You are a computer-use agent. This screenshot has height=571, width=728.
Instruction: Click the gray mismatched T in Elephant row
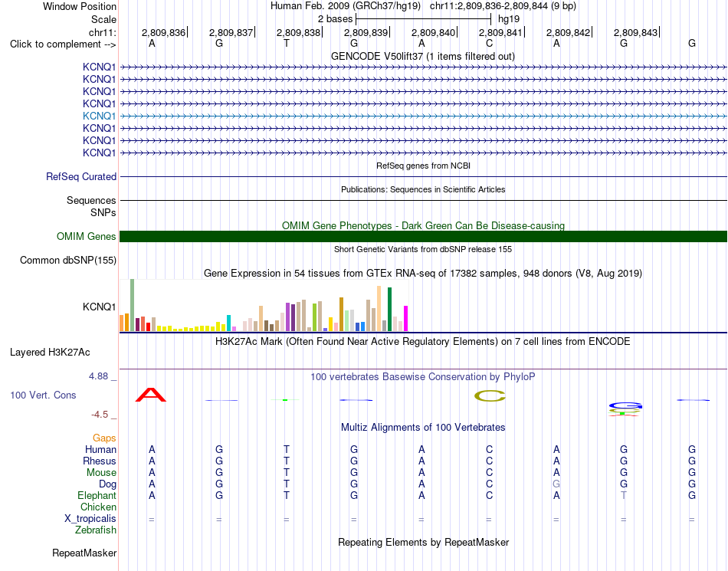click(624, 495)
